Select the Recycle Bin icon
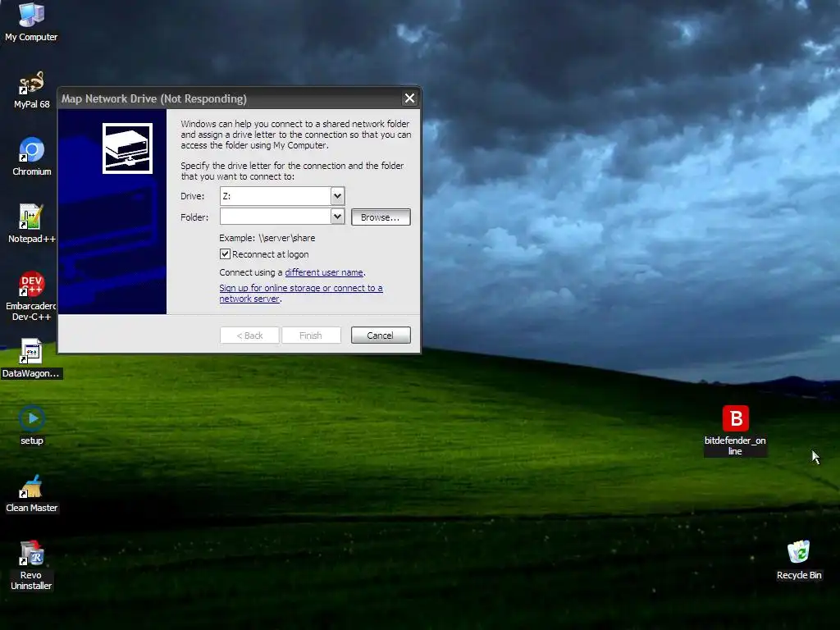Screen dimensions: 840x630 coord(799,559)
